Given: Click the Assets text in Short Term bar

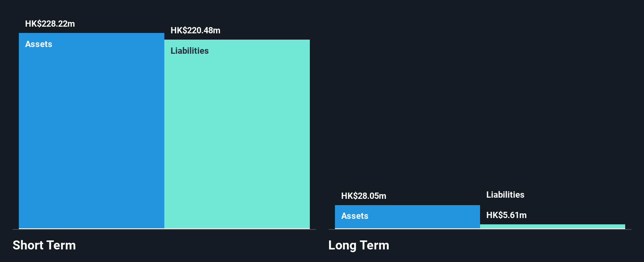Looking at the screenshot, I should click(38, 44).
